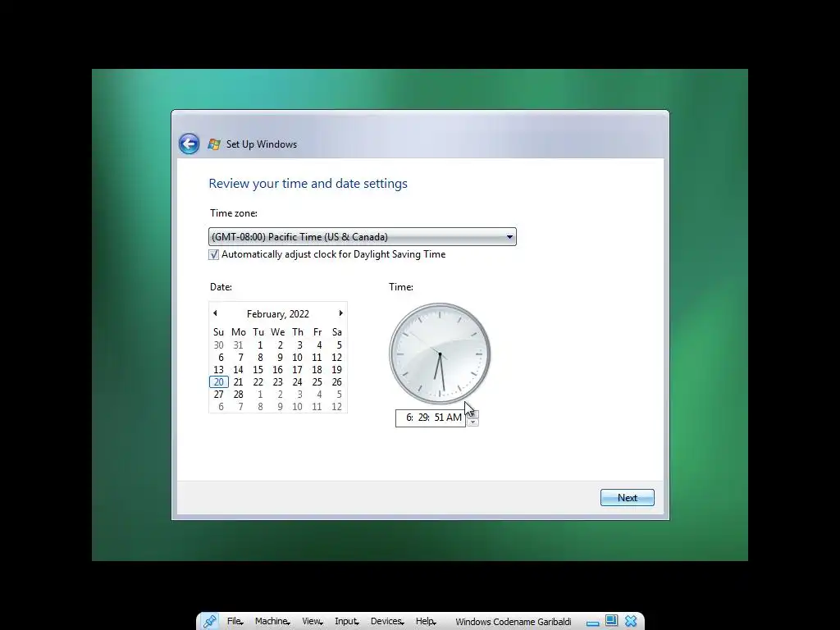Select February 25 in the calendar

317,382
